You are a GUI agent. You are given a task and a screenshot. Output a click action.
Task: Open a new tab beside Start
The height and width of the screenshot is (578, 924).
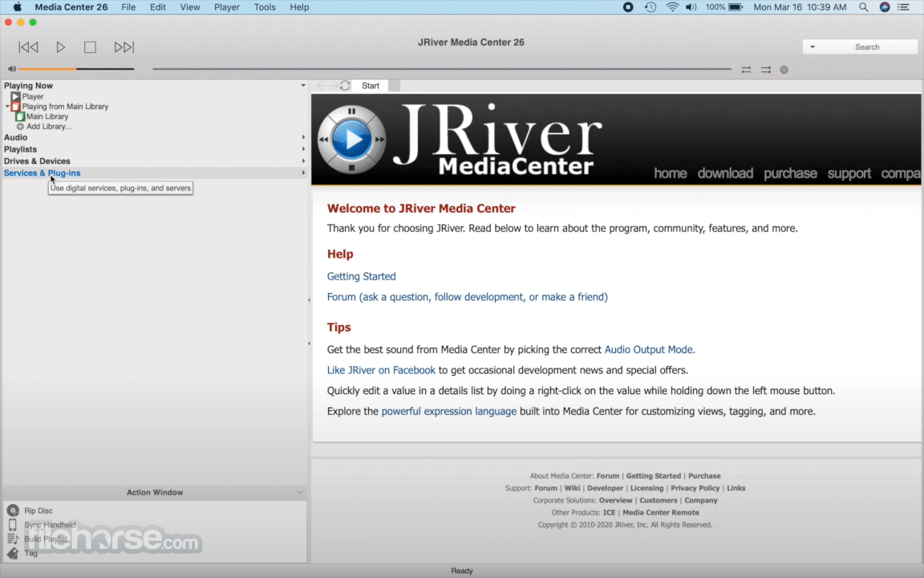(395, 86)
